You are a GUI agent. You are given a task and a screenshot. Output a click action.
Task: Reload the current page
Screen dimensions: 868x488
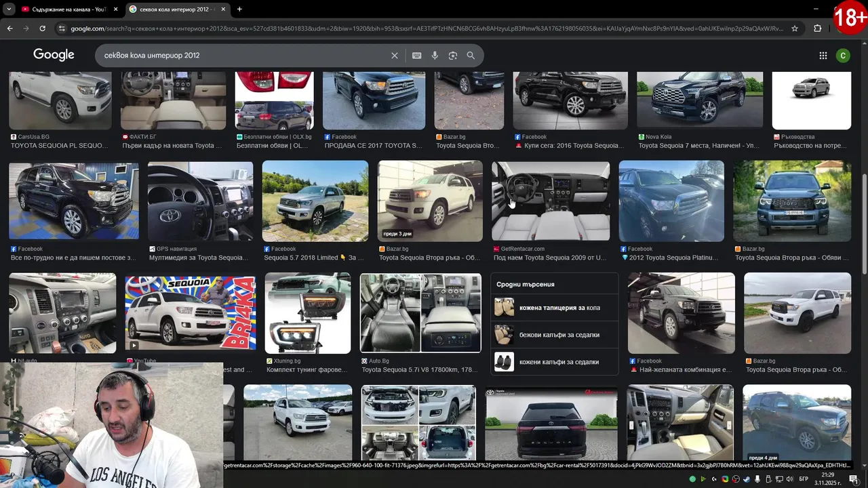(42, 28)
